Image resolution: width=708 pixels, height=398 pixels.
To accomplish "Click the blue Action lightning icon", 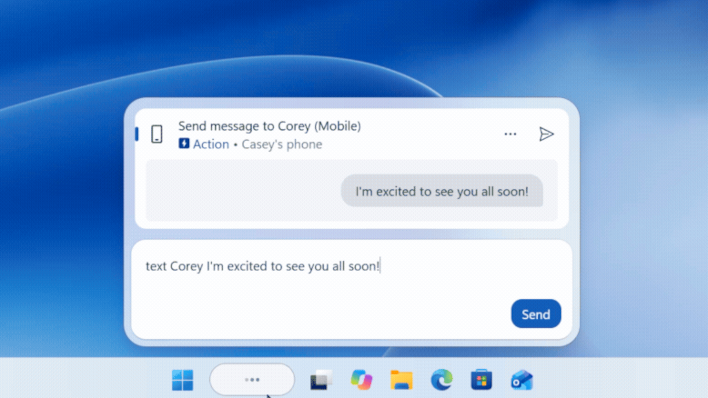I will (184, 144).
